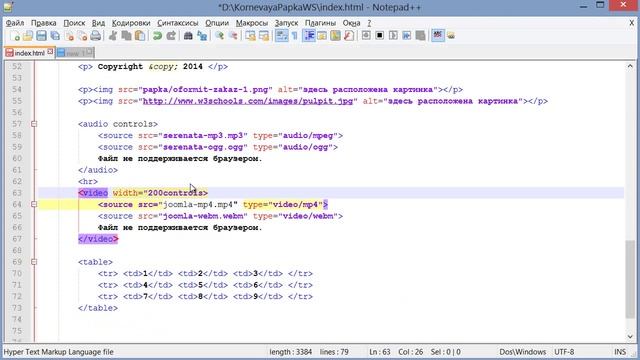The image size is (640, 360).
Task: Collapse the table block fold marker at line 69
Action: (34, 262)
